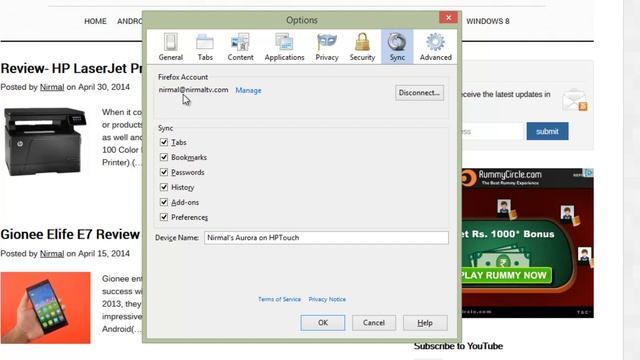Click the email address subscribe field
The height and width of the screenshot is (360, 640).
click(492, 131)
